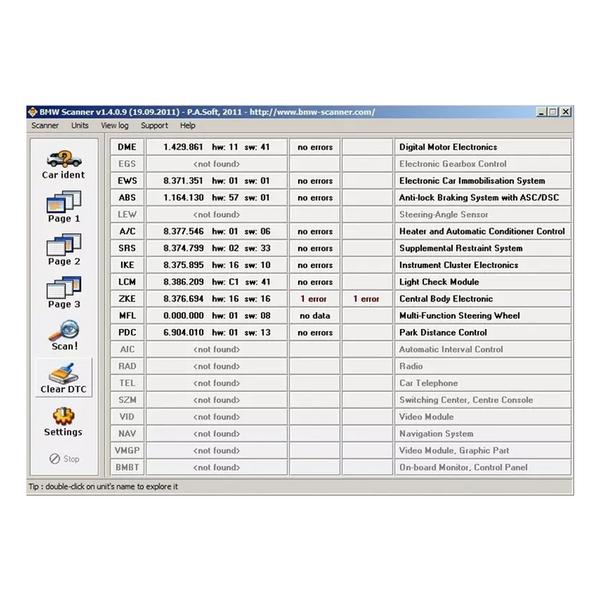Screen dimensions: 600x600
Task: Open Page 2 in the sidebar
Action: click(64, 250)
